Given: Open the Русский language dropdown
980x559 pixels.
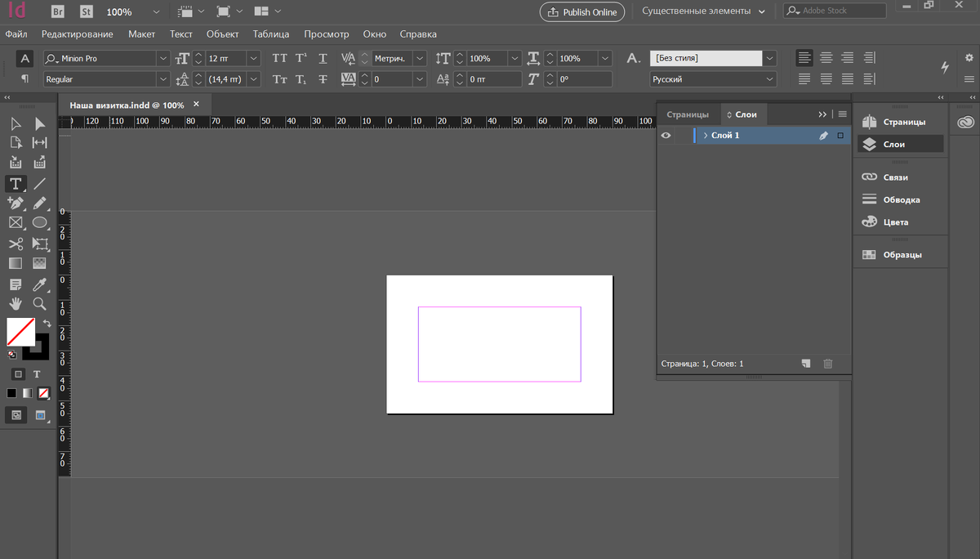Looking at the screenshot, I should pyautogui.click(x=769, y=79).
